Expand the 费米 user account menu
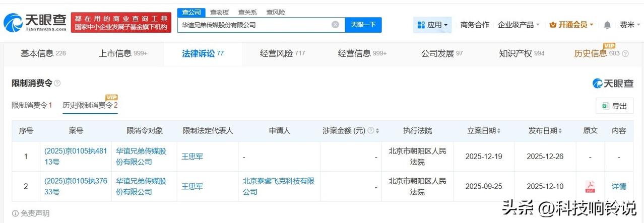Screen dimensions: 644x223 pyautogui.click(x=630, y=25)
